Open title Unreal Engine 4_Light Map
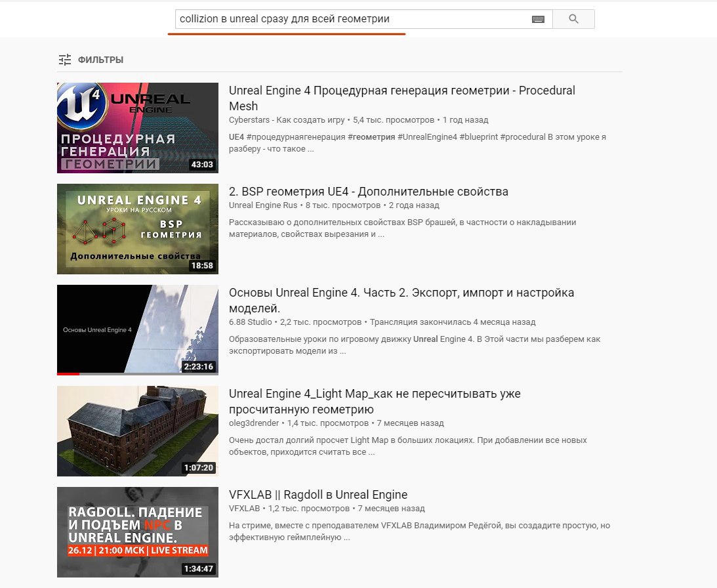This screenshot has width=717, height=588. (375, 402)
